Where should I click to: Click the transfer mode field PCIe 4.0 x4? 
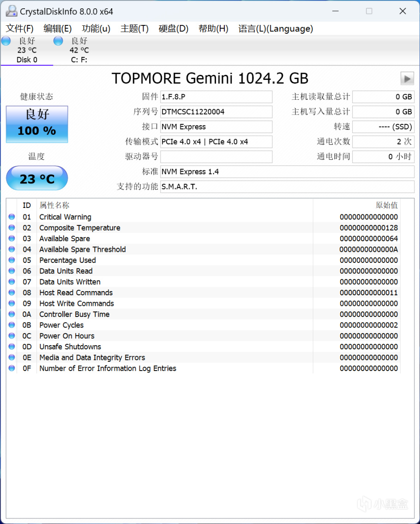(x=216, y=142)
